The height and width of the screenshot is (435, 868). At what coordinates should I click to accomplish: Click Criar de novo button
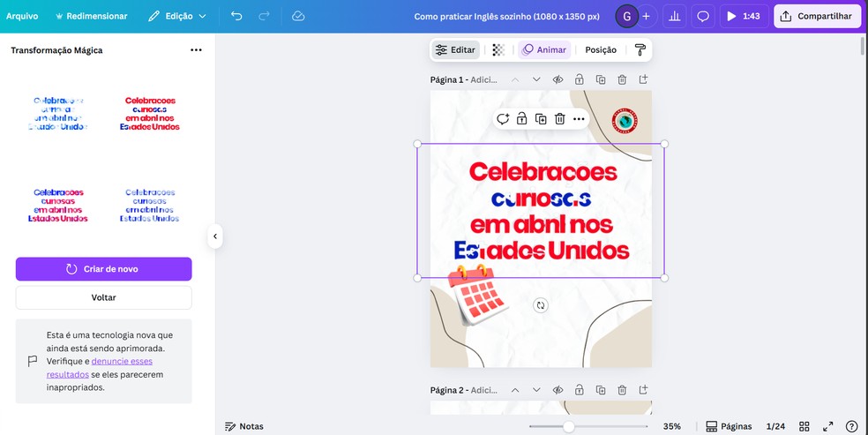[103, 269]
